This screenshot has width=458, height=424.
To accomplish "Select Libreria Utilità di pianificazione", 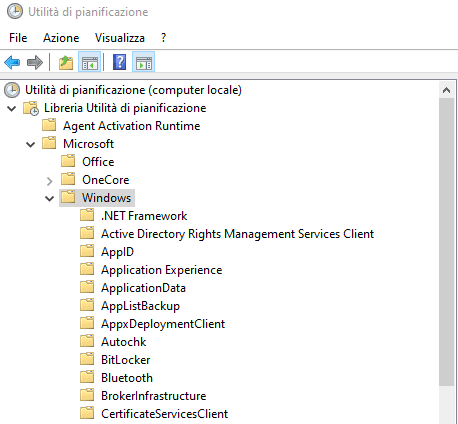I will [125, 108].
